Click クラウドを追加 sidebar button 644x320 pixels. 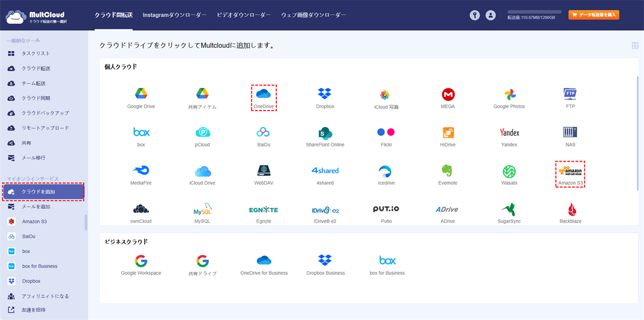(43, 192)
